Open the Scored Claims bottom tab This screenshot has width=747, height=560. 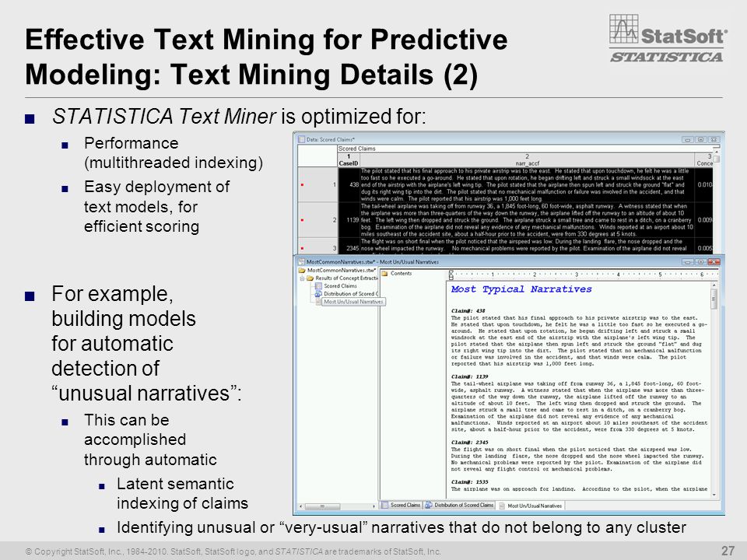click(402, 506)
